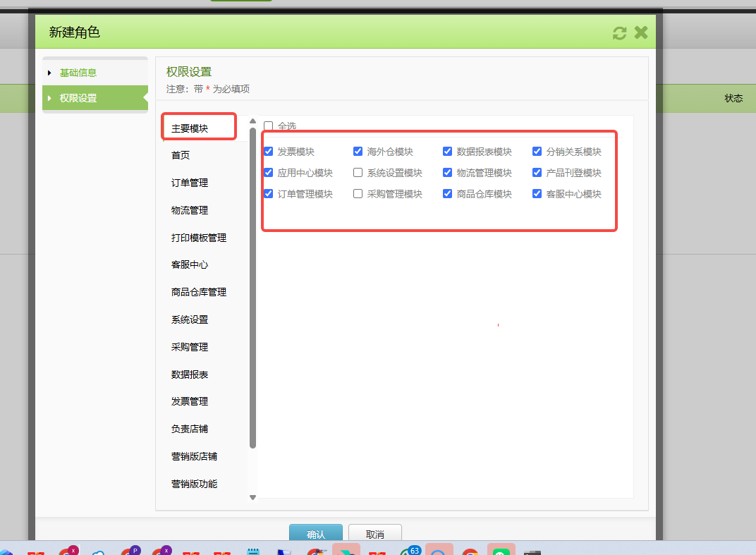Enable the 系统设置模块 checkbox
The width and height of the screenshot is (756, 555).
tap(358, 172)
